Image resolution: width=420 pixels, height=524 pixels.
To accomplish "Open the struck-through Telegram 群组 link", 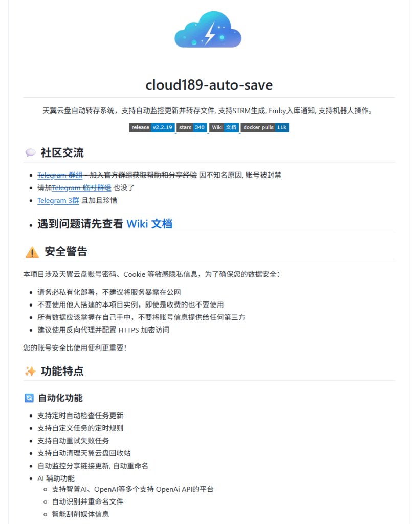I will (x=60, y=175).
